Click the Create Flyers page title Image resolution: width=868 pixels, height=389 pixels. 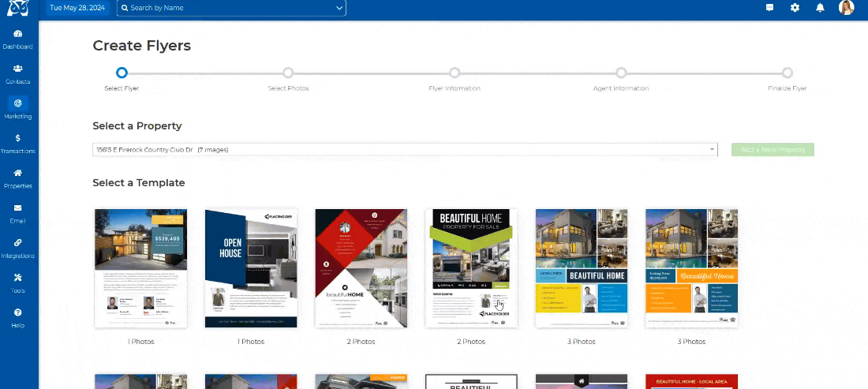pos(142,46)
